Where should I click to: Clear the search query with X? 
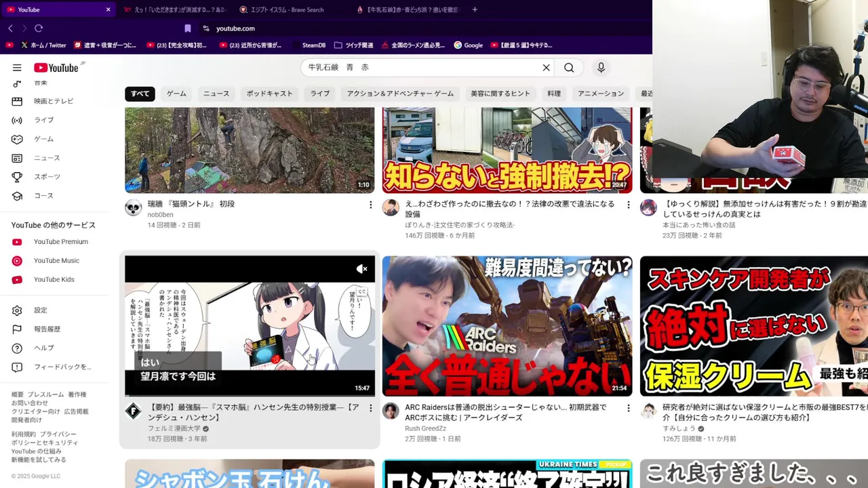click(546, 68)
